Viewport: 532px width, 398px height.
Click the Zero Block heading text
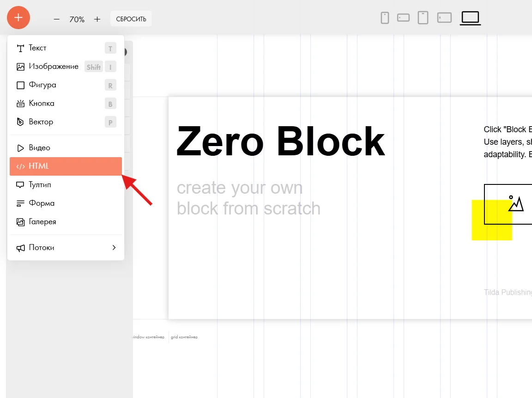[x=281, y=141]
